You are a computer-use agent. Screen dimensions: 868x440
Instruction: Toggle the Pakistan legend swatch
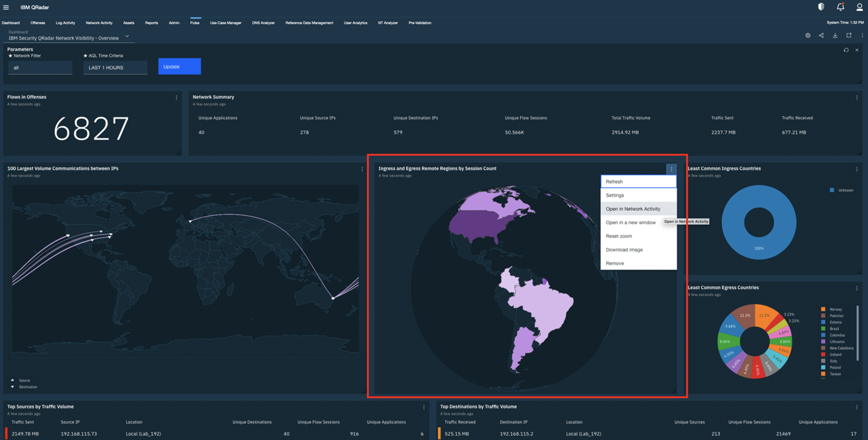823,315
